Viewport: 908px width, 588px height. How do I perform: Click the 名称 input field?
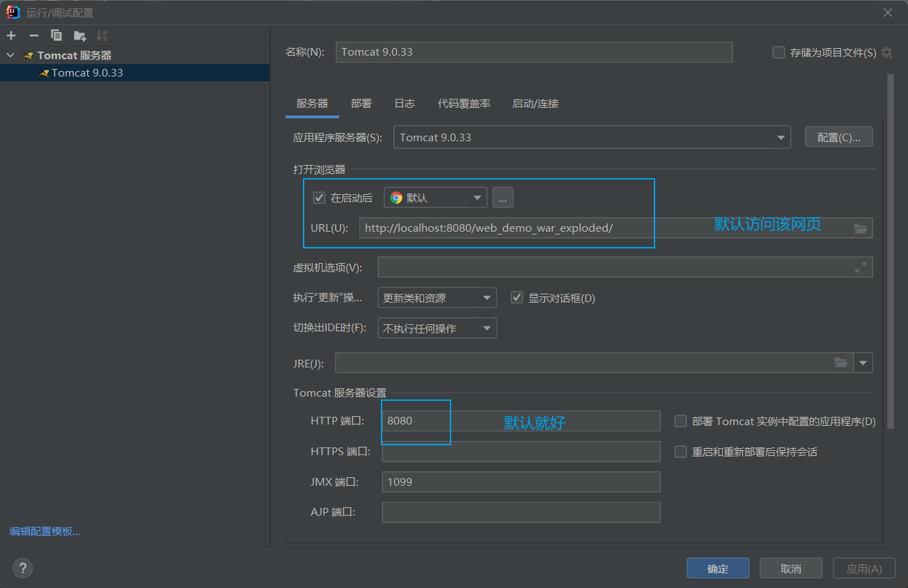534,52
